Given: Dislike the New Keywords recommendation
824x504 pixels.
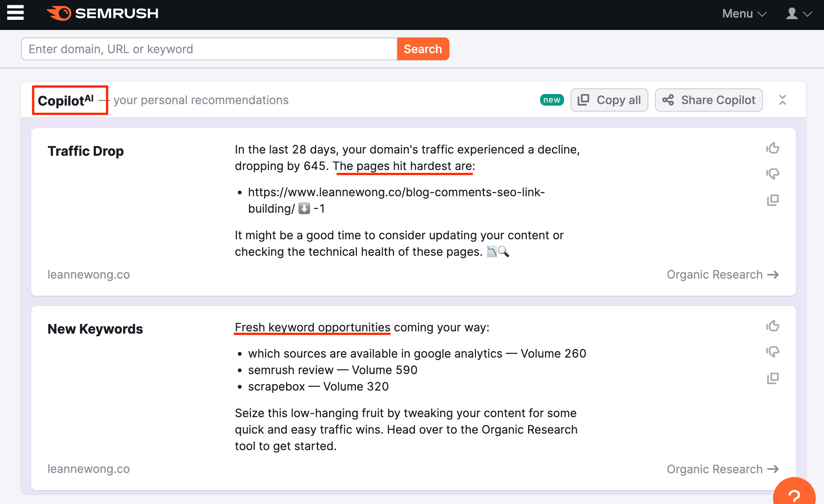Looking at the screenshot, I should pyautogui.click(x=772, y=351).
